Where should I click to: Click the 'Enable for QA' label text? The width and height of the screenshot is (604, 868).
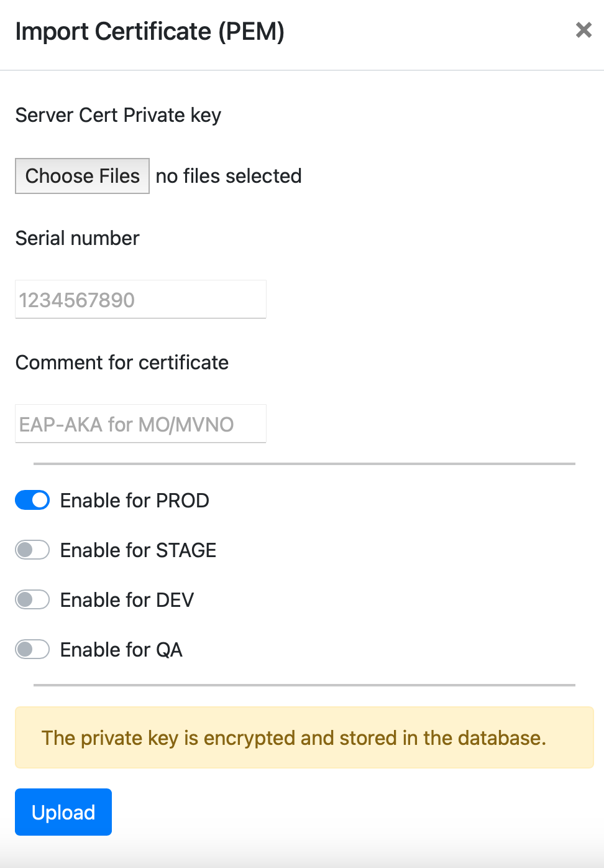[x=121, y=650]
